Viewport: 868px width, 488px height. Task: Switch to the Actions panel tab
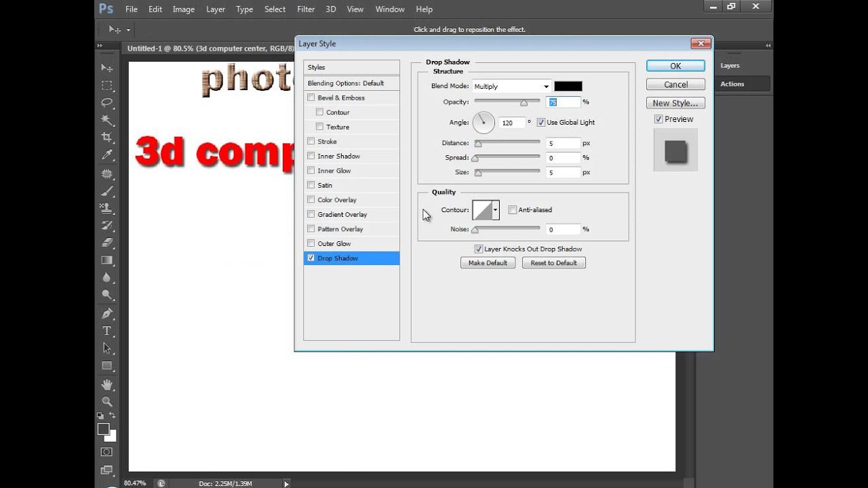[732, 84]
